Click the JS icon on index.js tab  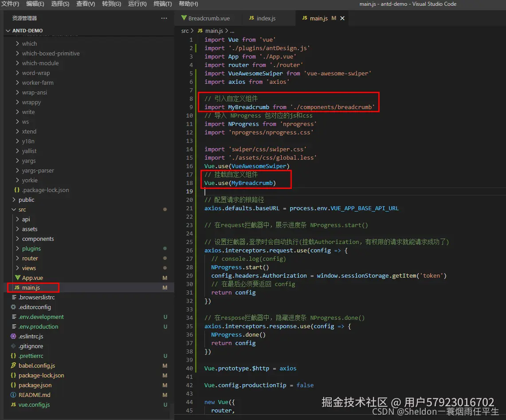pyautogui.click(x=251, y=18)
